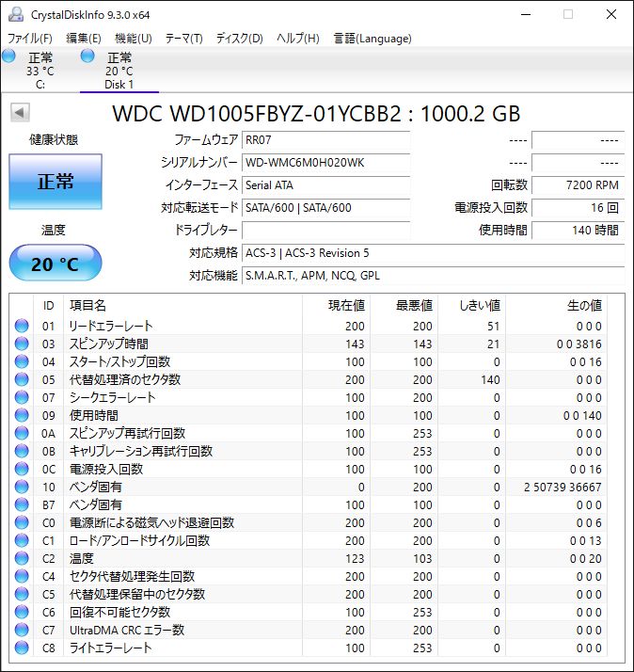
Task: Click the status orb for ID 10 ベンダ固有
Action: [x=22, y=487]
